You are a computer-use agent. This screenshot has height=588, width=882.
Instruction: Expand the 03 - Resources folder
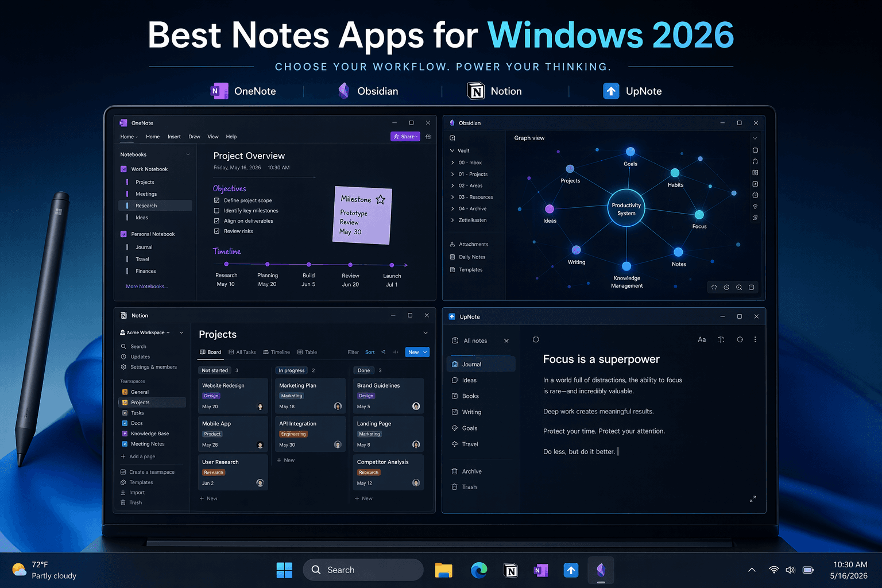(x=452, y=197)
